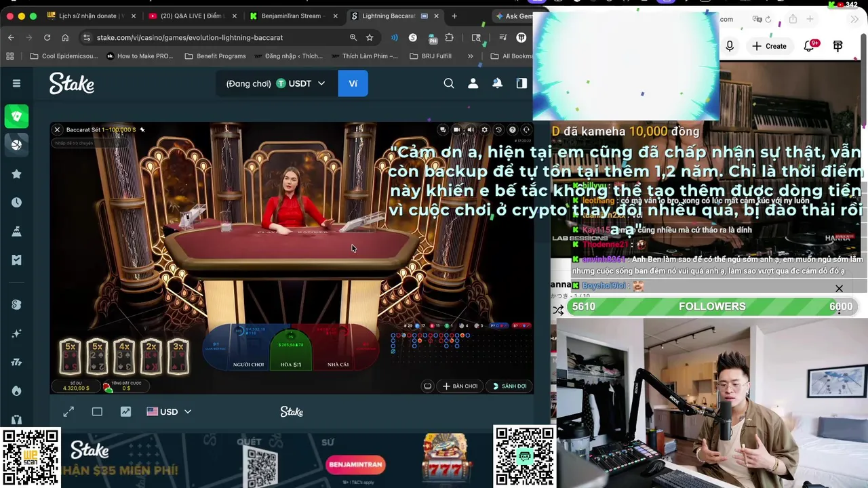Click YouTube Create button
The image size is (868, 488).
[769, 46]
